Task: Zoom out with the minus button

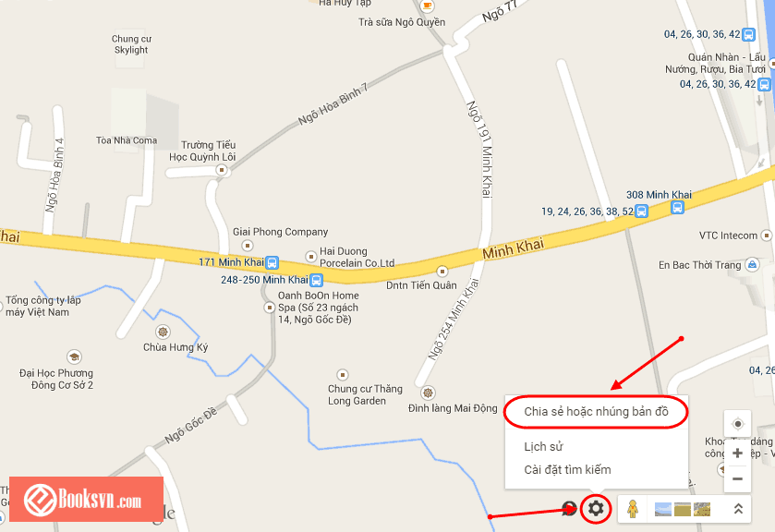Action: pos(737,478)
